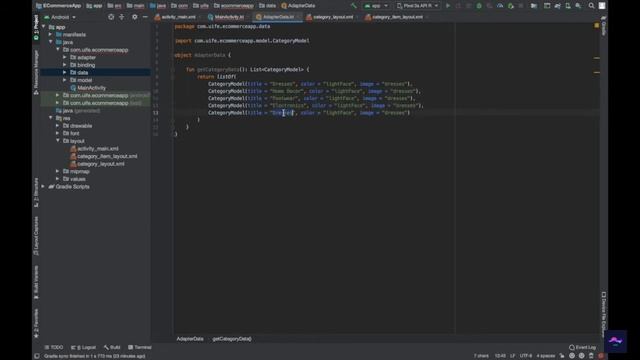Switch to activity_main.xml editor tab
Viewport: 640px width, 360px height.
176,17
